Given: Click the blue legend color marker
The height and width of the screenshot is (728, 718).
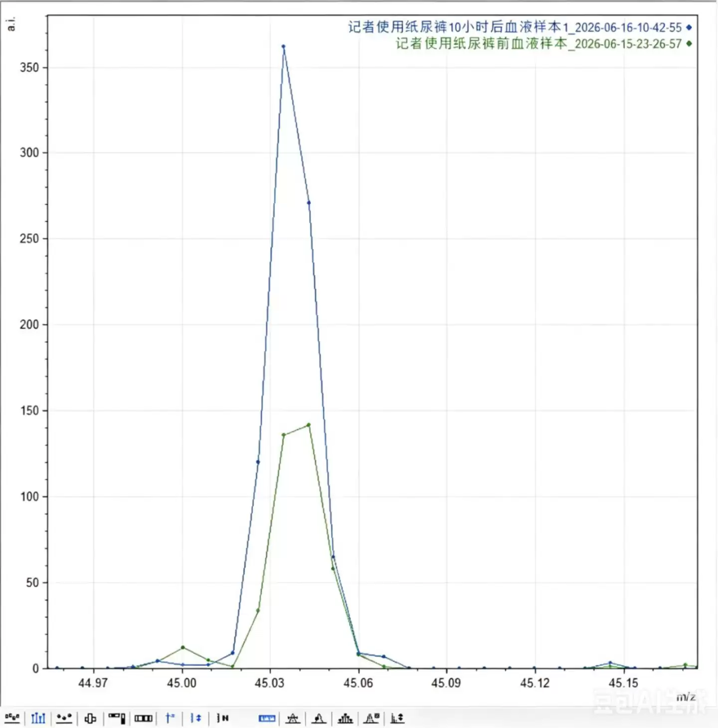Looking at the screenshot, I should tap(689, 27).
